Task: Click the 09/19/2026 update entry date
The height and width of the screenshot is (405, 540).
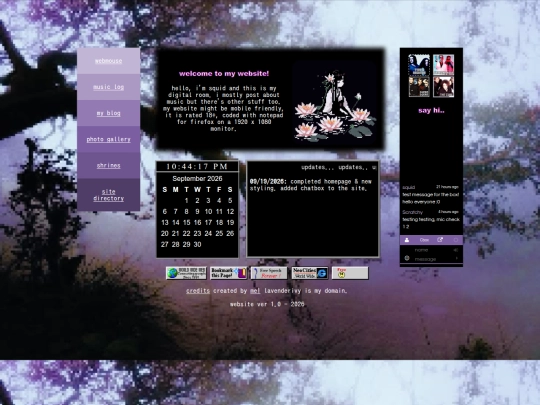Action: (x=268, y=181)
